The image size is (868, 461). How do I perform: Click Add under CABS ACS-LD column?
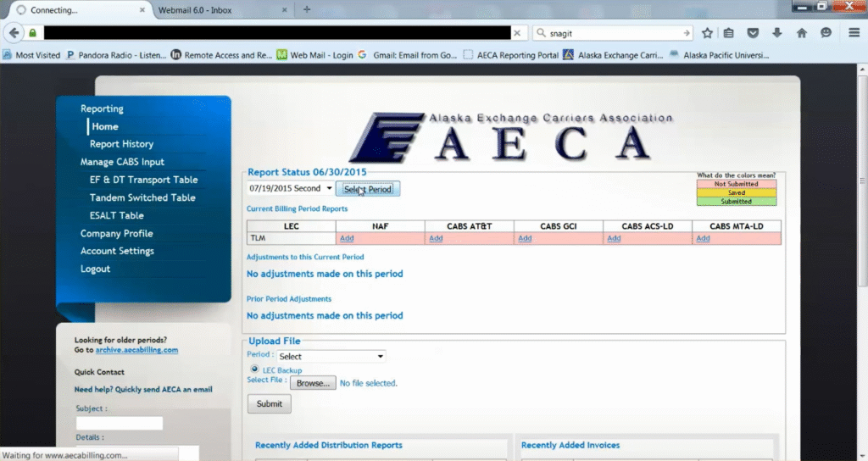pos(614,238)
